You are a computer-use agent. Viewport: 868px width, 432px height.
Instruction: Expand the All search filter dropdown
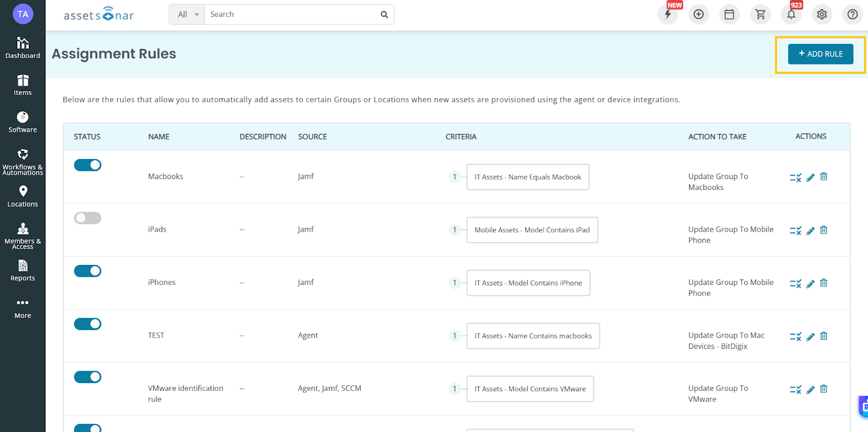tap(187, 15)
